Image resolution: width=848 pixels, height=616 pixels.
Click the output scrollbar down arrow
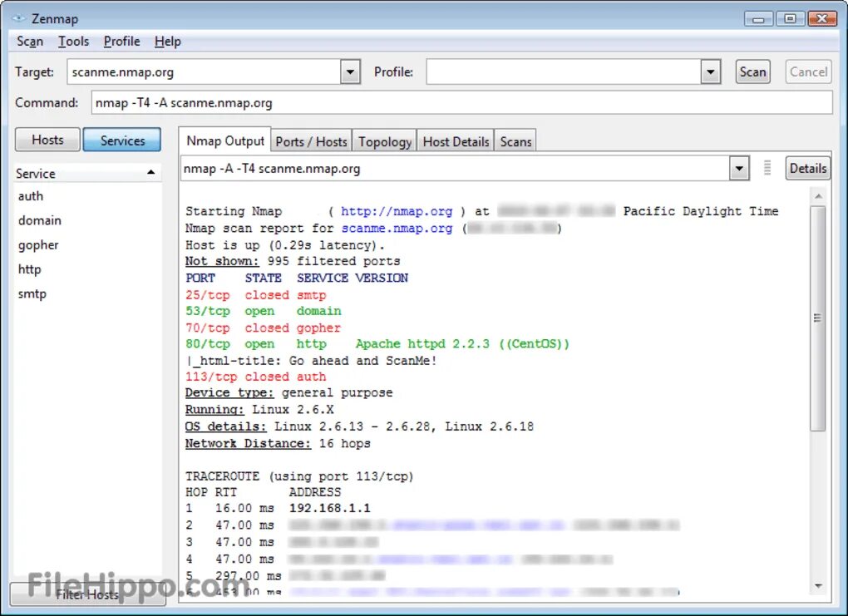[818, 586]
